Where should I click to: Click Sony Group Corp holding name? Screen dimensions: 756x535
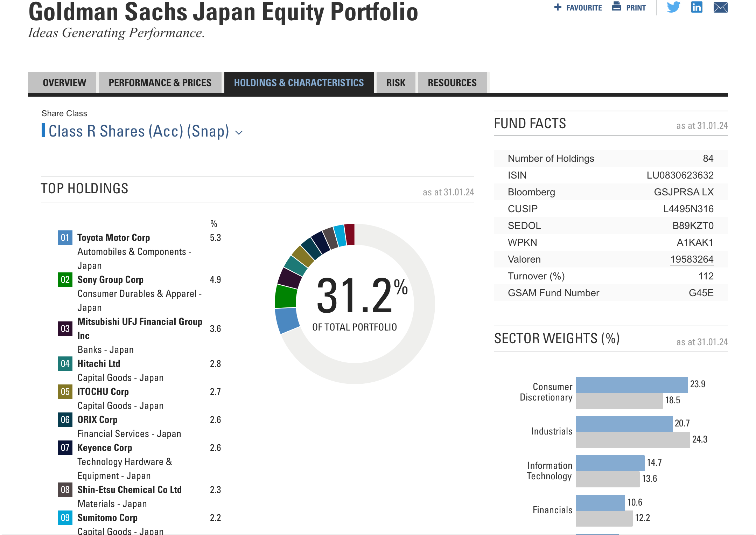coord(111,280)
